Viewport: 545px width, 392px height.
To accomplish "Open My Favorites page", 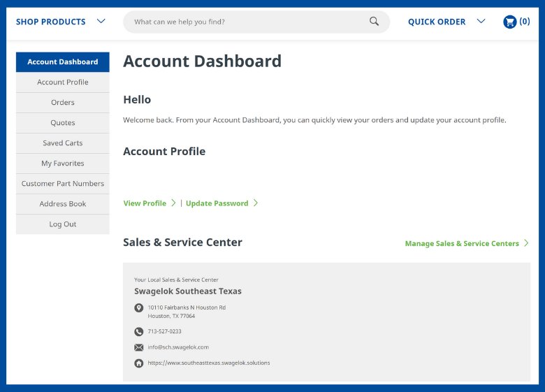I will pos(63,164).
